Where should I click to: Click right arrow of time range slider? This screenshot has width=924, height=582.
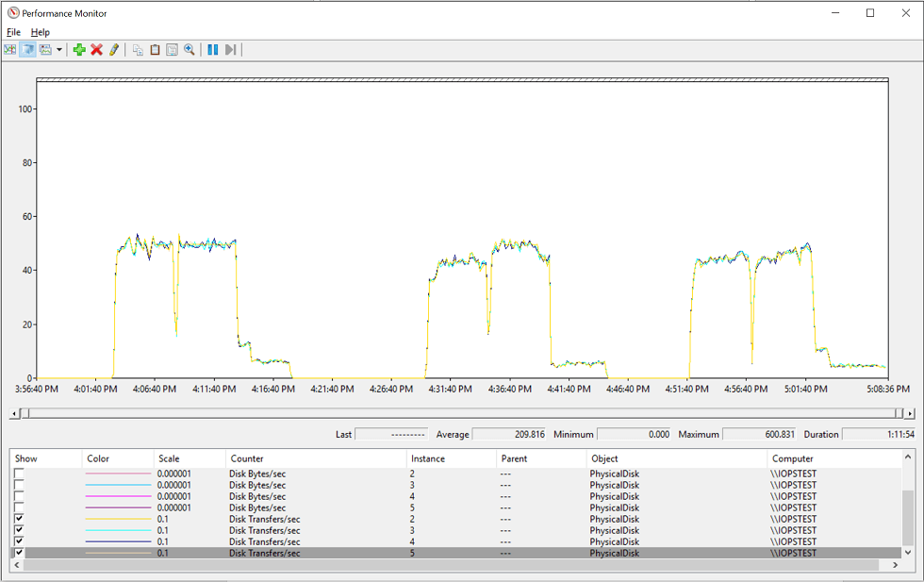point(909,413)
